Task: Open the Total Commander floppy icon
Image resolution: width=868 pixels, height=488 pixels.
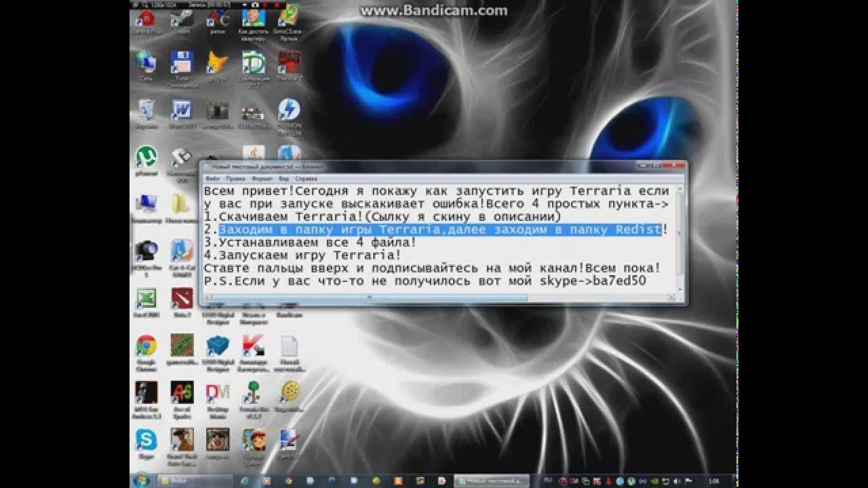Action: point(181,62)
